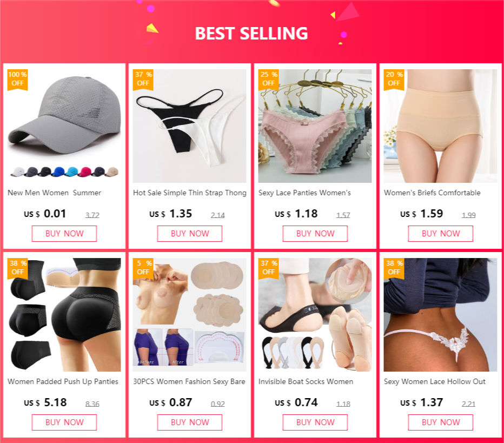Image resolution: width=504 pixels, height=443 pixels.
Task: Click the 5% OFF badge on the 30PCS item
Action: tap(143, 268)
